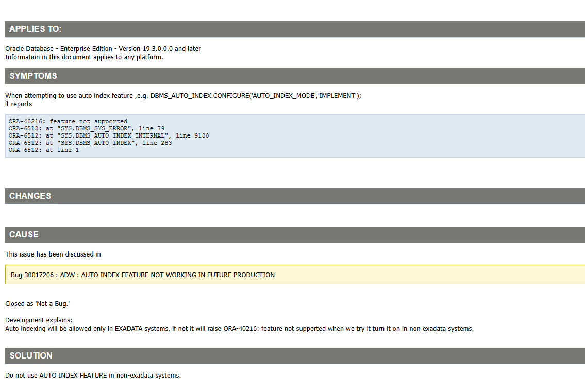Viewport: 585px width, 392px height.
Task: Click the SYS.DBMS_SYS_ERROR line 79 entry
Action: coord(87,128)
